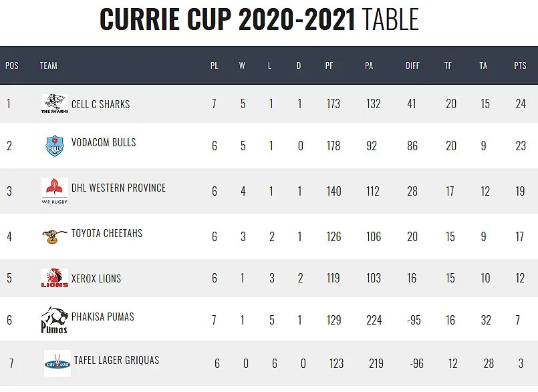Click the Currie Cup 2020-2021 Table title
Viewport: 538px width, 392px height.
point(259,20)
